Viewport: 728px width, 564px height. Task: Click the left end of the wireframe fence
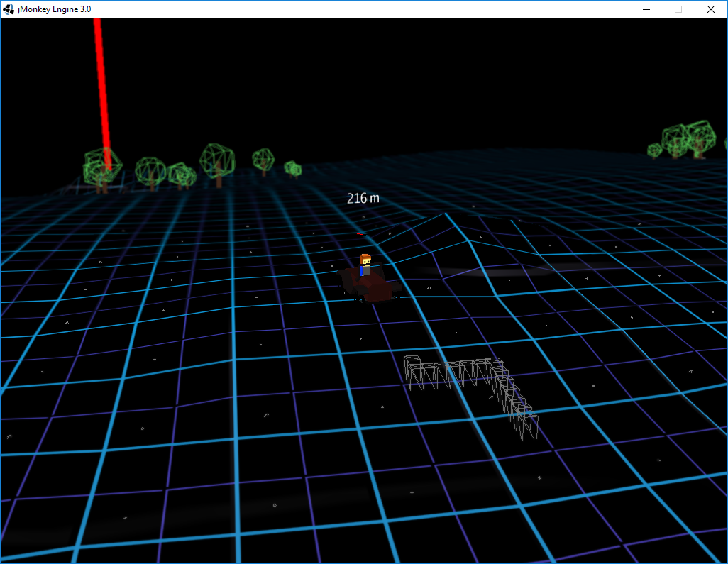pyautogui.click(x=409, y=369)
